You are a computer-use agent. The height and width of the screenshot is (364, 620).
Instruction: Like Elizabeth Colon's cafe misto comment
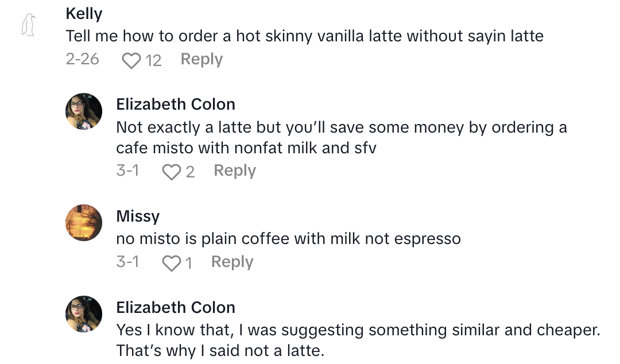pos(171,172)
